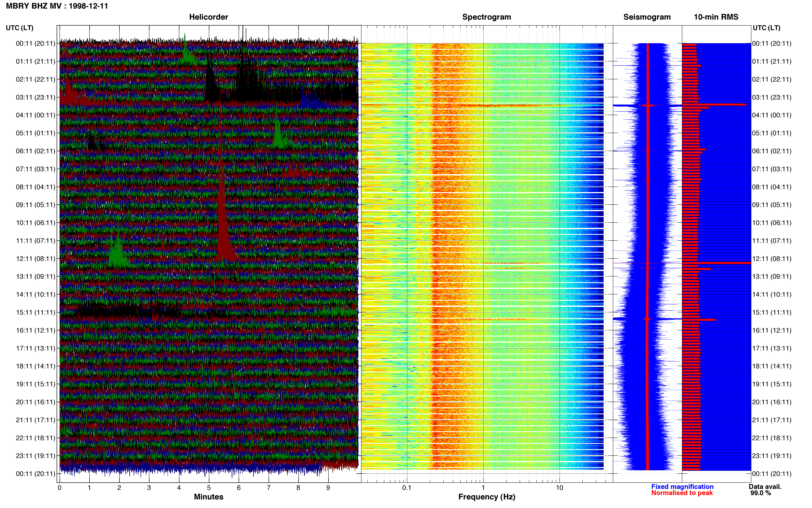Click the right-axis time label 09:11 (05:11)
The height and width of the screenshot is (508, 812).
772,205
